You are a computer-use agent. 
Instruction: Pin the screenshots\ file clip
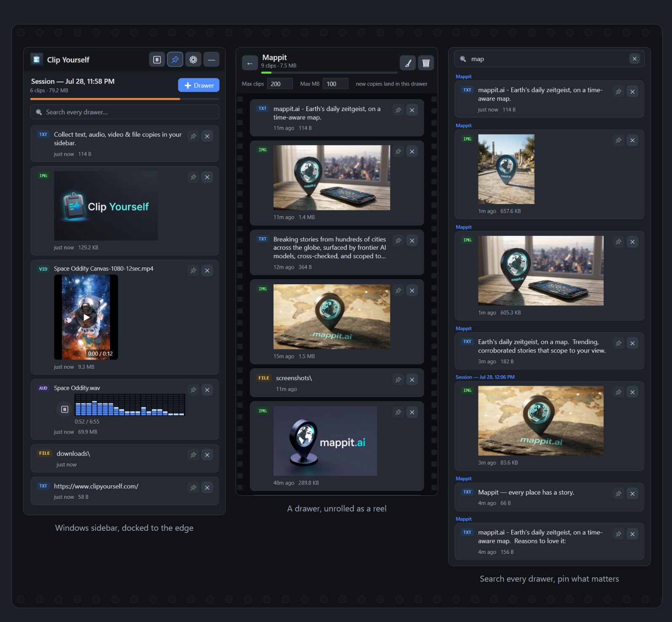tap(398, 380)
